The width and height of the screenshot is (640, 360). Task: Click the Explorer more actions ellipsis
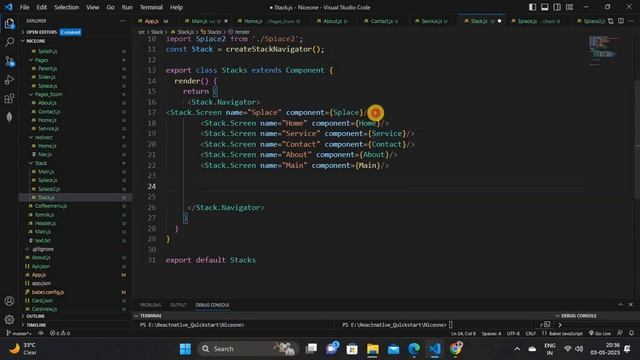pyautogui.click(x=123, y=21)
